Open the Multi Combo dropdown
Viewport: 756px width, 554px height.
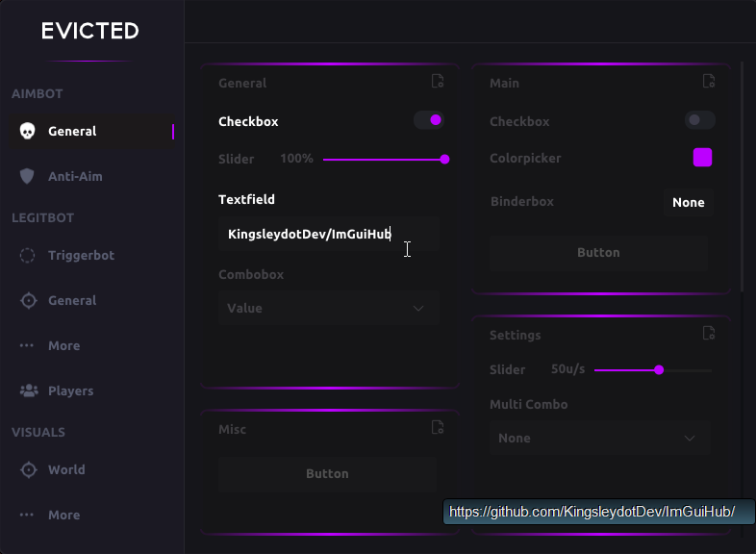(x=599, y=438)
